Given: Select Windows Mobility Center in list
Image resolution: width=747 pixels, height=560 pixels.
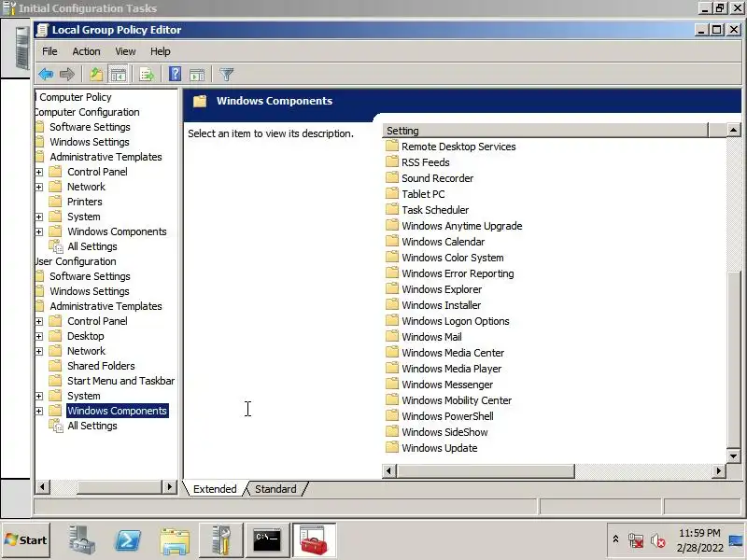Looking at the screenshot, I should pos(457,400).
